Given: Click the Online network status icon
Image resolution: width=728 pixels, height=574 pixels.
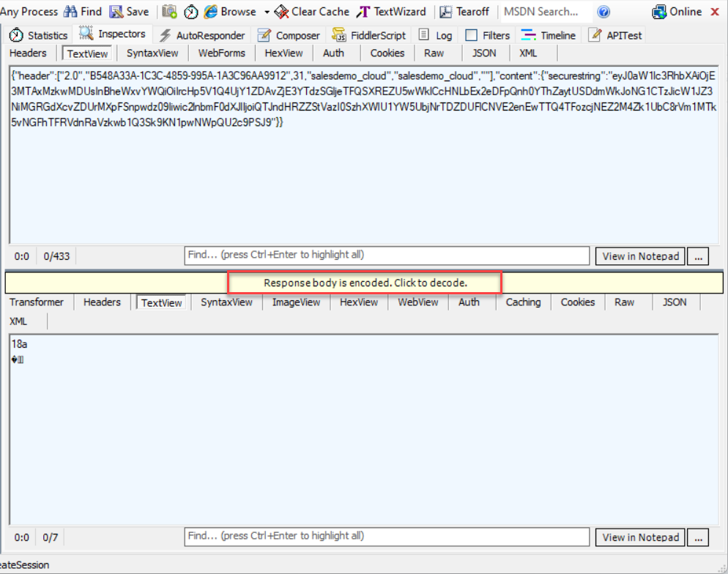Looking at the screenshot, I should (x=677, y=12).
